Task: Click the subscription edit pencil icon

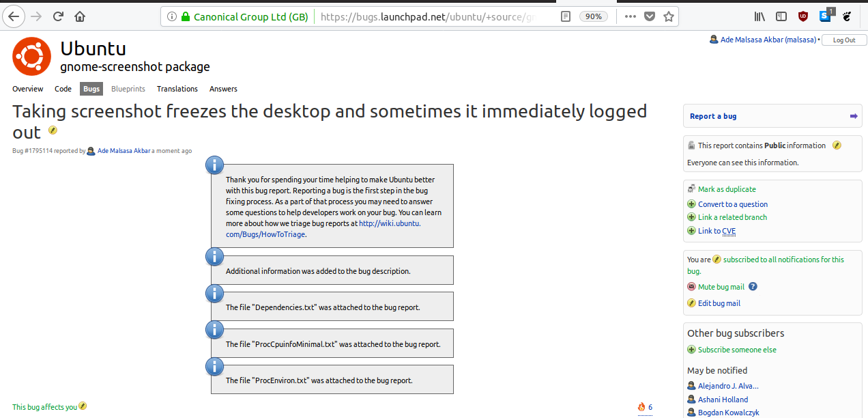Action: click(x=717, y=260)
